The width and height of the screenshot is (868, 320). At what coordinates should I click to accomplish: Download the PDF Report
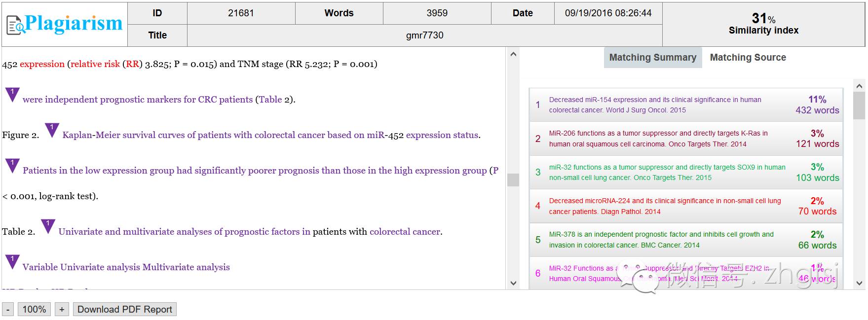(125, 309)
